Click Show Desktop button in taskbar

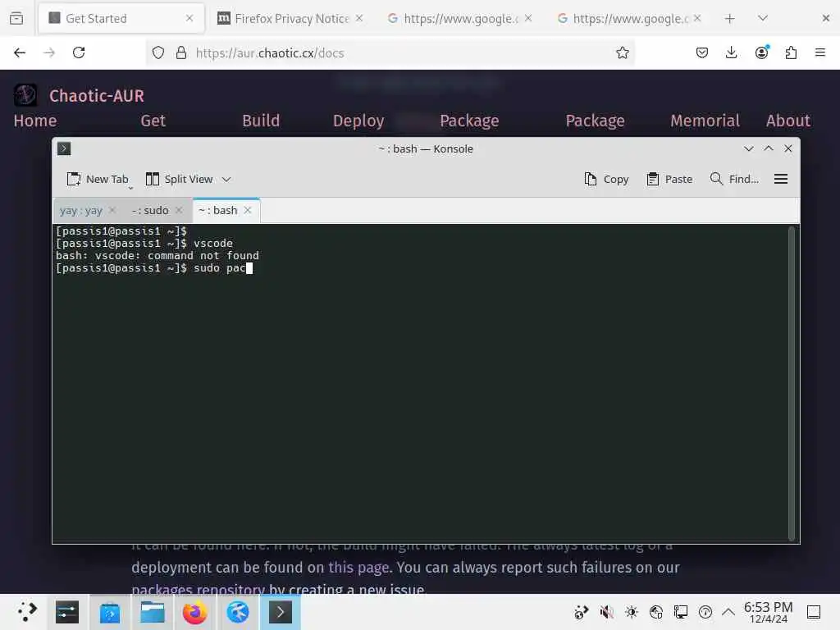[814, 612]
